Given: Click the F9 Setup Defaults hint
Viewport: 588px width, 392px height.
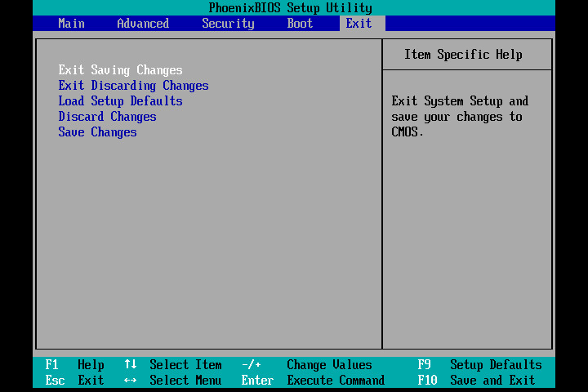Looking at the screenshot, I should [480, 364].
